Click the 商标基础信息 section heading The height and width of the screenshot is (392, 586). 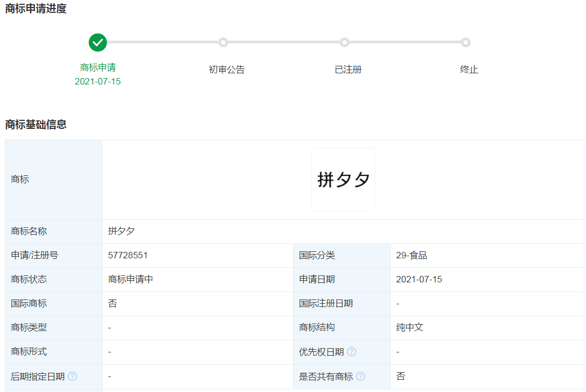pos(36,125)
